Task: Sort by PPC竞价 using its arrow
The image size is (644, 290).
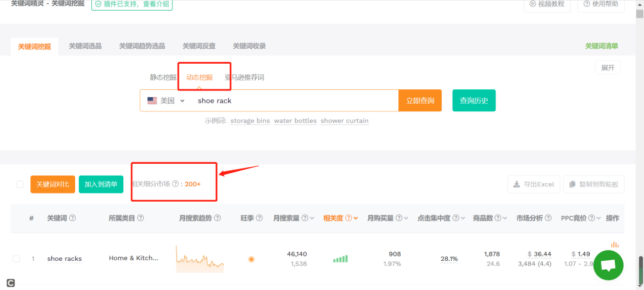Action: coord(599,218)
